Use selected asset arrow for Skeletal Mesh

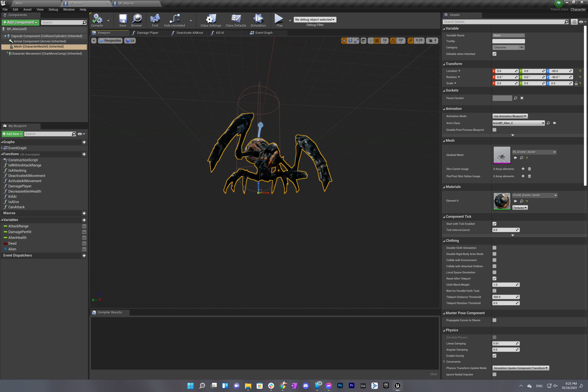515,158
